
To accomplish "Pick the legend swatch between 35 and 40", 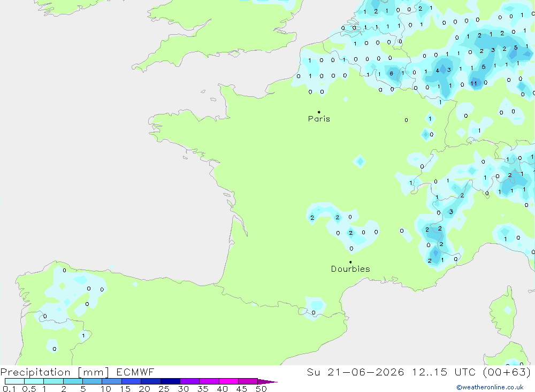I will coord(209,381).
